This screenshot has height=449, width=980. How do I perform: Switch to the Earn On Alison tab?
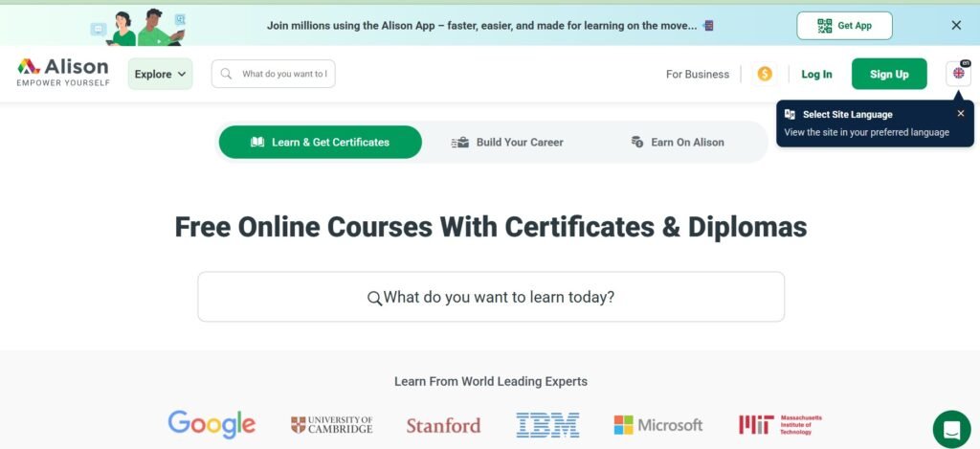[678, 142]
